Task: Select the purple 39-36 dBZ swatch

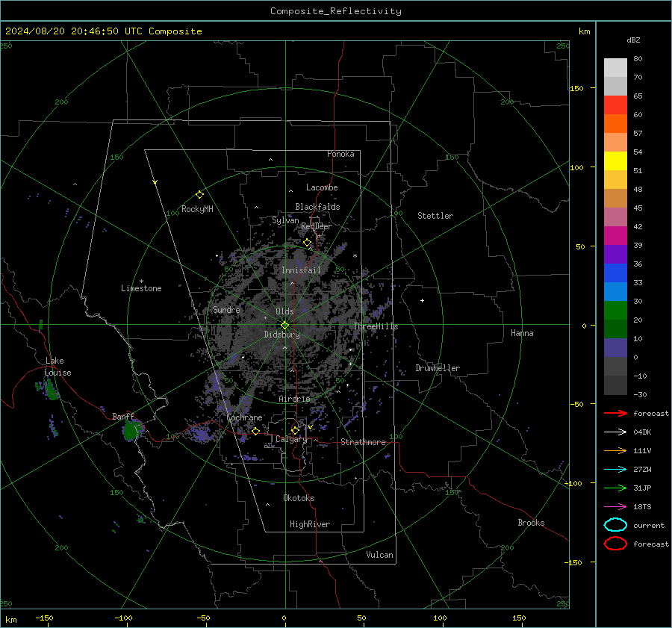Action: 615,254
